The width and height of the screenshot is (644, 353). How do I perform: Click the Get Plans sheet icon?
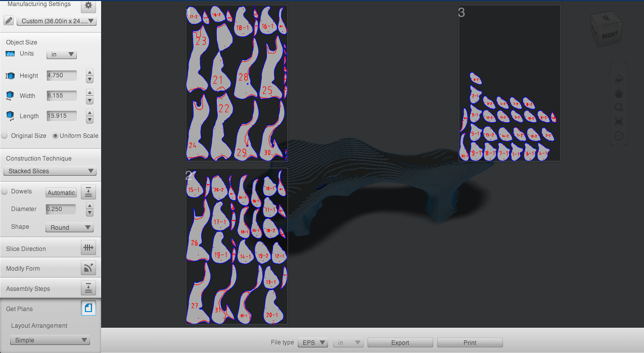point(88,308)
